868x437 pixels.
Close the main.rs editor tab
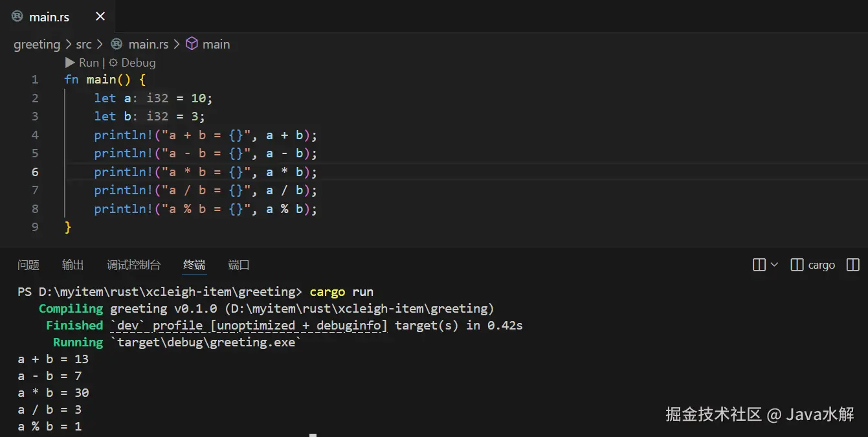pyautogui.click(x=100, y=16)
